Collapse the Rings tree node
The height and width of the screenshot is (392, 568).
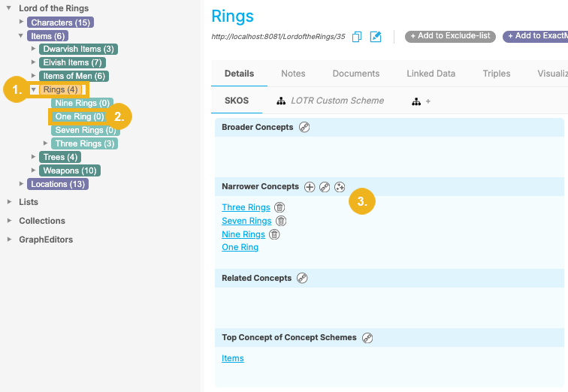34,90
